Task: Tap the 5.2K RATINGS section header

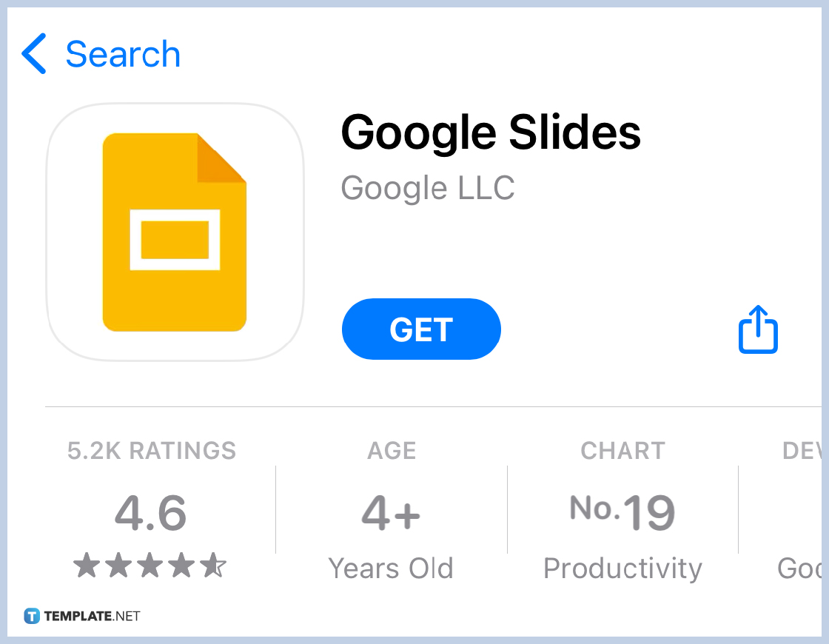Action: point(150,451)
